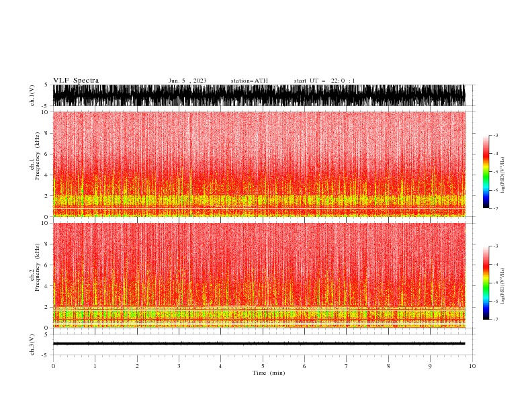532x411 pixels.
Task: Click the ch.2 log(PSD) colorbar label
Action: (502, 286)
